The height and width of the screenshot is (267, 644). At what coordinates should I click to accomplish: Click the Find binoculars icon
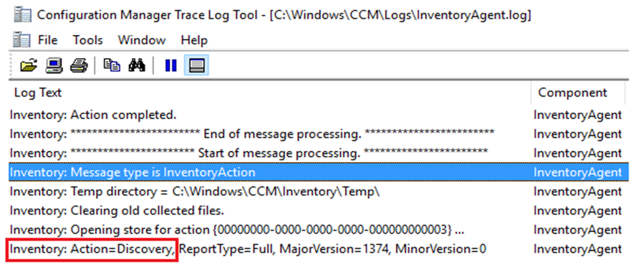tap(137, 65)
